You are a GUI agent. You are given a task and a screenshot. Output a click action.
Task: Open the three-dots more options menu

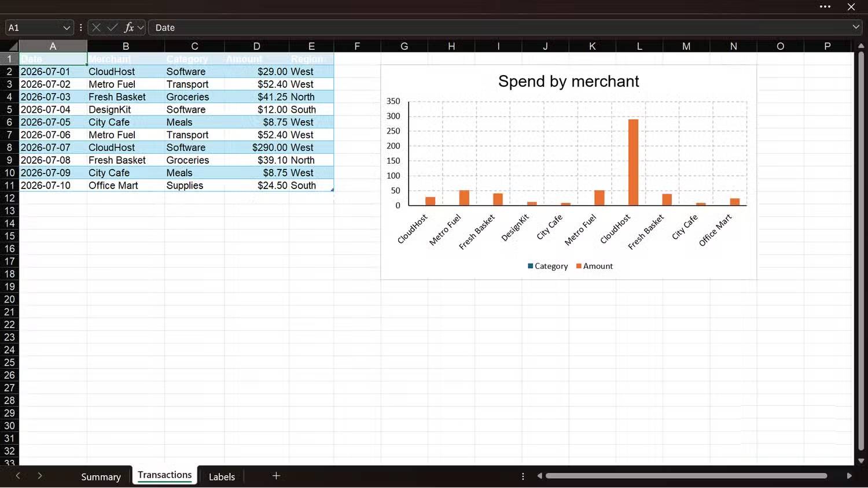click(825, 7)
